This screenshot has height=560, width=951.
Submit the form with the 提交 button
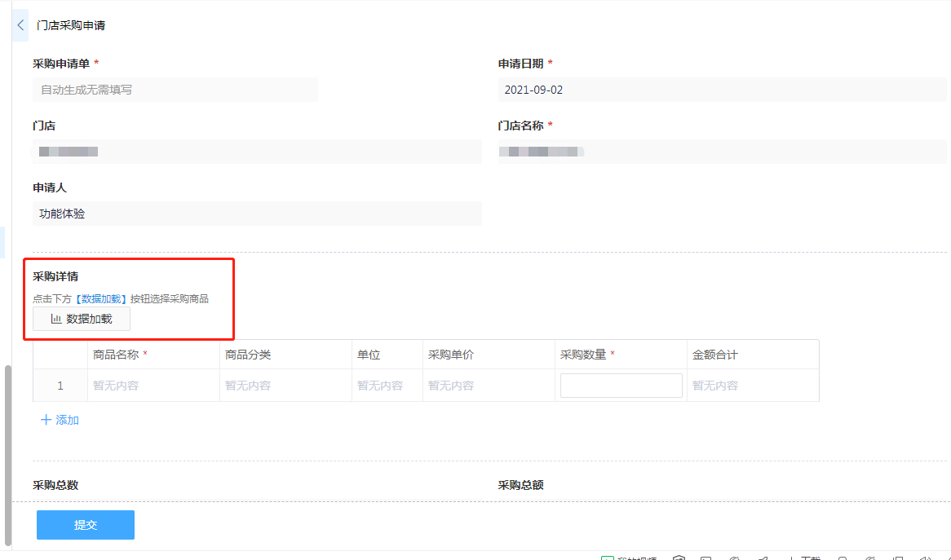(x=86, y=525)
